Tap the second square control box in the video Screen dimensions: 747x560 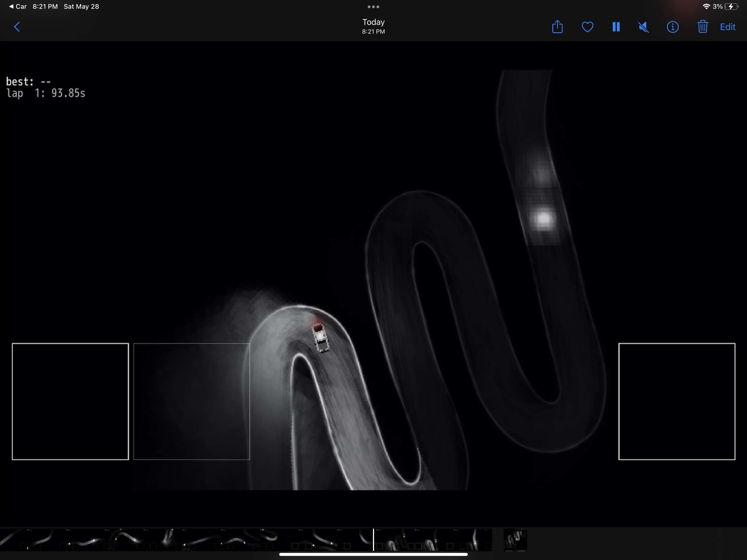191,402
